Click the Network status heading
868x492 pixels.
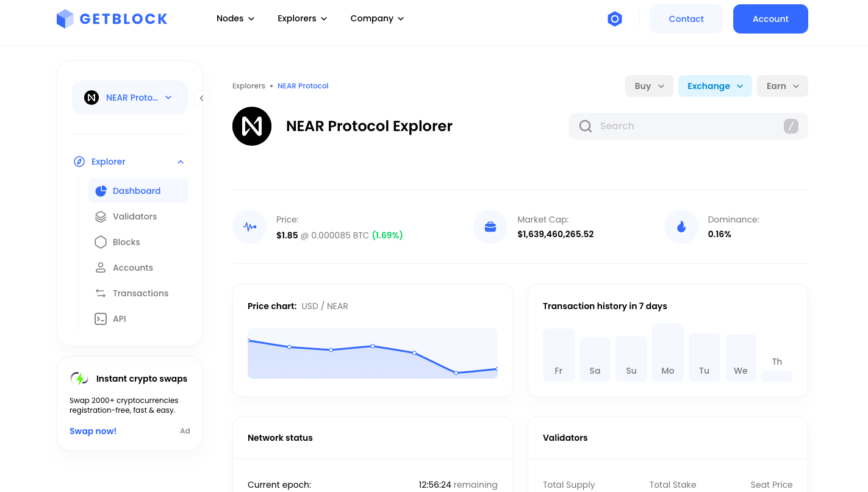click(280, 438)
